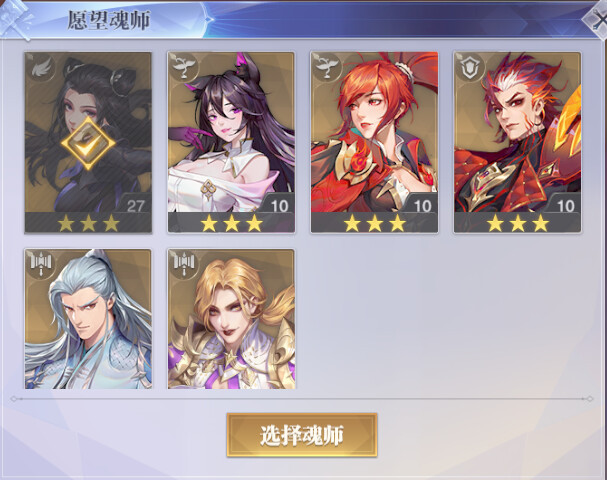Click the 27 badge on the dimmed card
This screenshot has height=480, width=607.
[135, 205]
